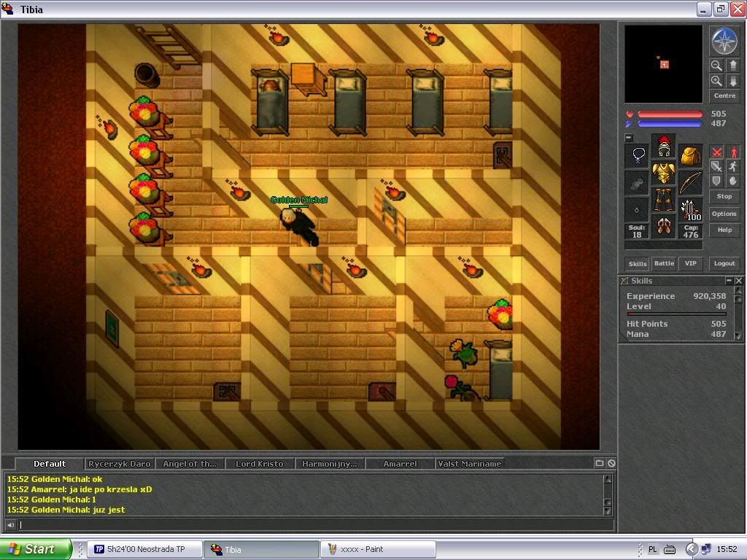Close the Skills panel
The image size is (747, 560).
(738, 281)
